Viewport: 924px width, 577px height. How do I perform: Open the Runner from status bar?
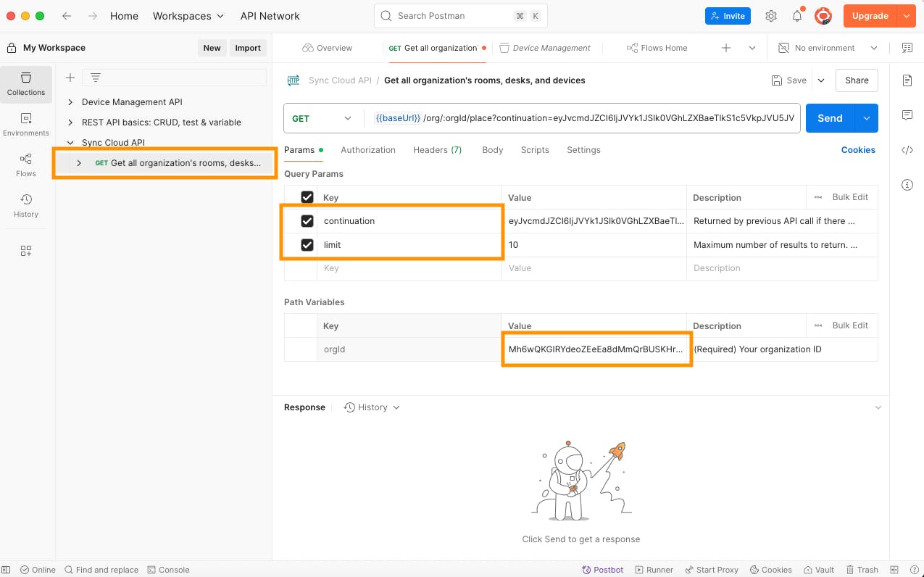(654, 570)
